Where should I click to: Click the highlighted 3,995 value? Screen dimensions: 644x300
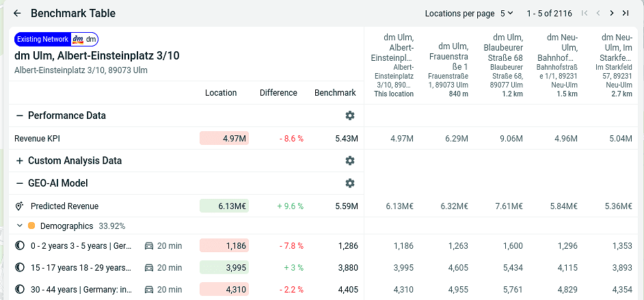pos(224,268)
